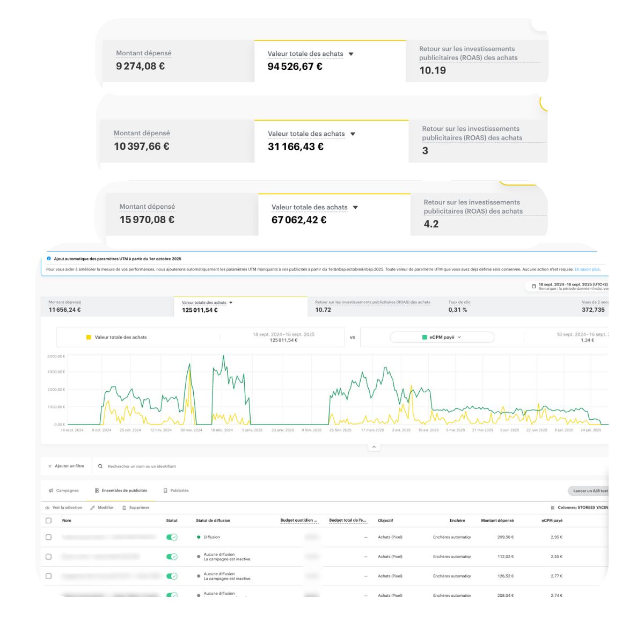Open the metric dropdown above 125 011,54 €
Viewport: 644px width, 644px height.
click(x=231, y=303)
